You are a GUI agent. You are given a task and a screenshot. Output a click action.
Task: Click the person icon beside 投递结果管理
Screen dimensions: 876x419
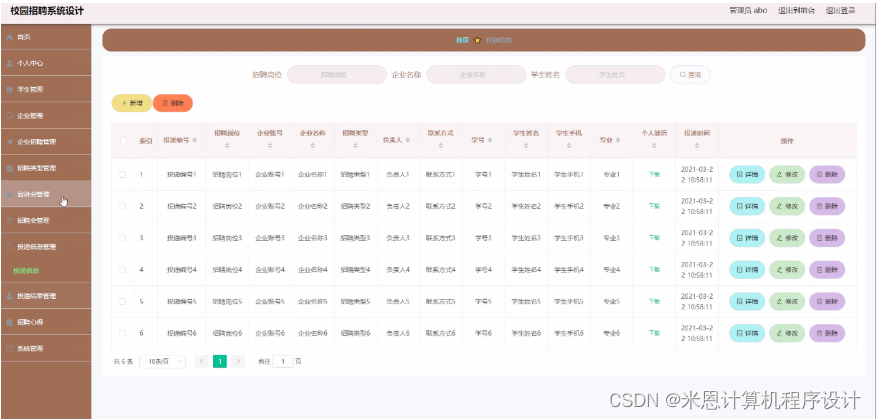[9, 296]
